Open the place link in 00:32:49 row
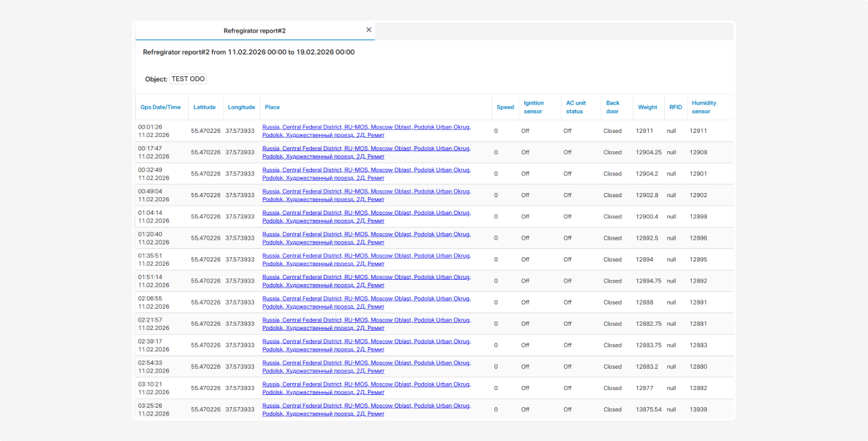This screenshot has width=868, height=441. point(366,174)
